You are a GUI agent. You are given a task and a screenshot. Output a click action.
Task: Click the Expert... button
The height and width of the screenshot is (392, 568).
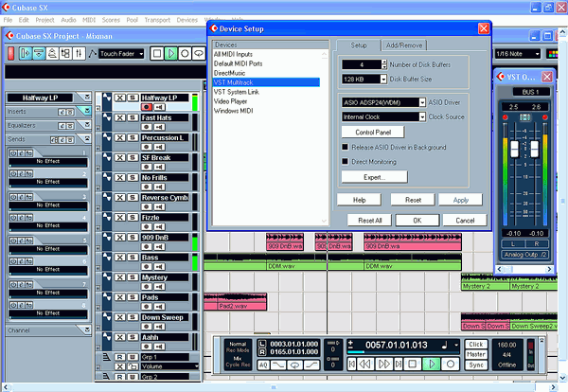[x=374, y=177]
